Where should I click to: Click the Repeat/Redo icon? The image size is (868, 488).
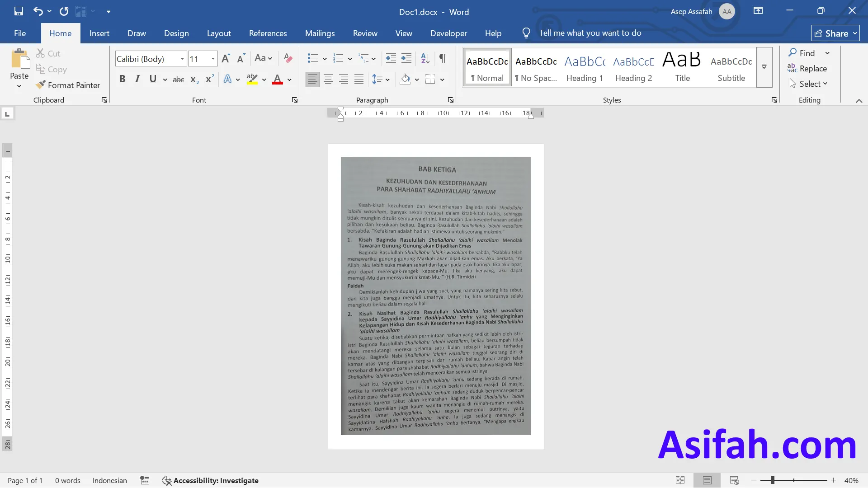pyautogui.click(x=64, y=11)
